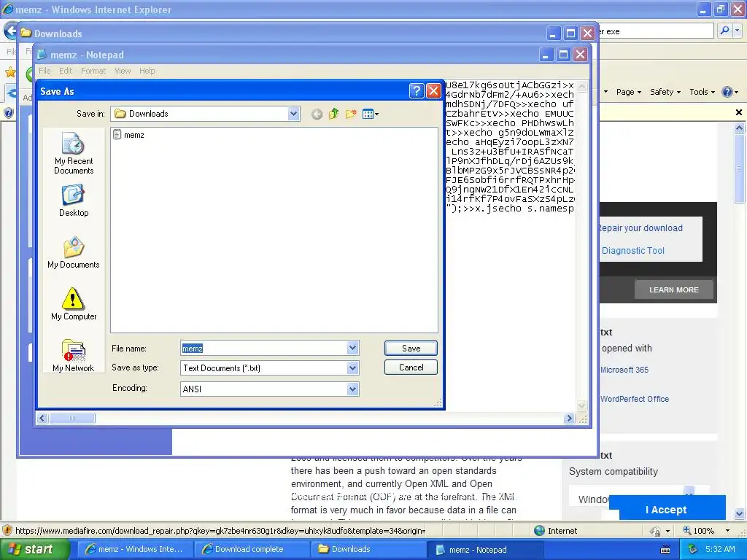747x560 pixels.
Task: Click the Internet zone globe icon
Action: (539, 531)
